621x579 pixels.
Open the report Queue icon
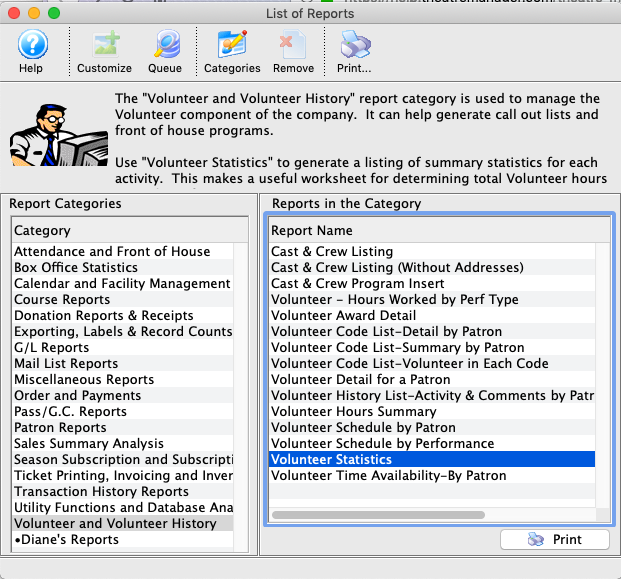tap(165, 51)
